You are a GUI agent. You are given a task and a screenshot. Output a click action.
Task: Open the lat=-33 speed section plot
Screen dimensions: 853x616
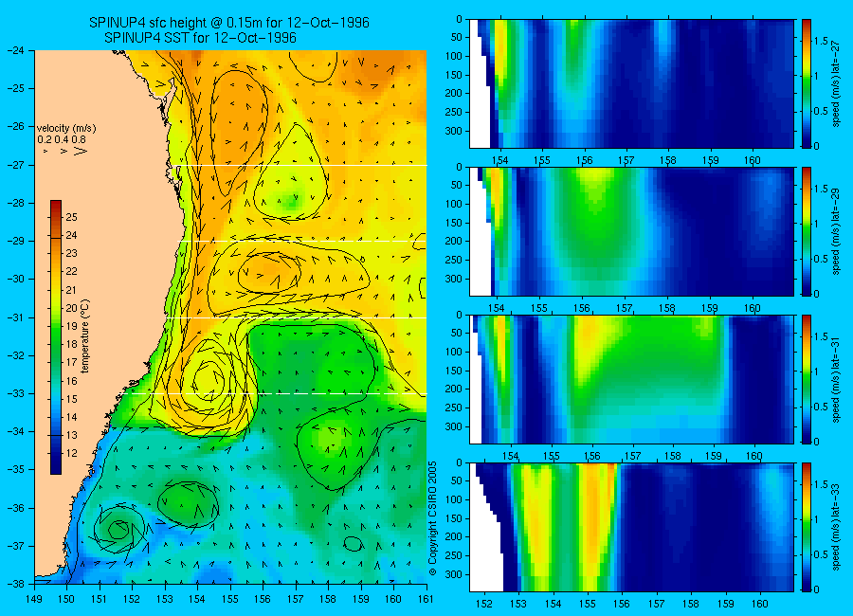pyautogui.click(x=631, y=527)
